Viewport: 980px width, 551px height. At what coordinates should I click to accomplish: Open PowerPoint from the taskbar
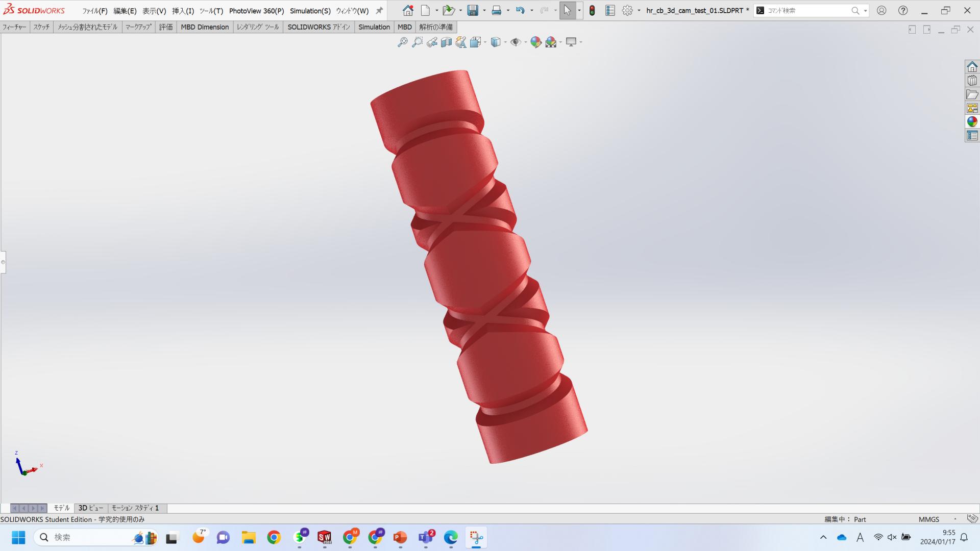[400, 537]
